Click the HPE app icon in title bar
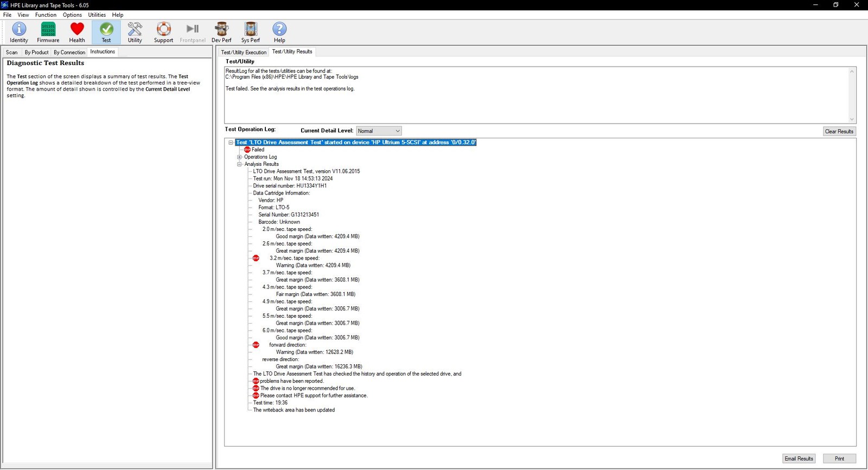 coord(5,5)
